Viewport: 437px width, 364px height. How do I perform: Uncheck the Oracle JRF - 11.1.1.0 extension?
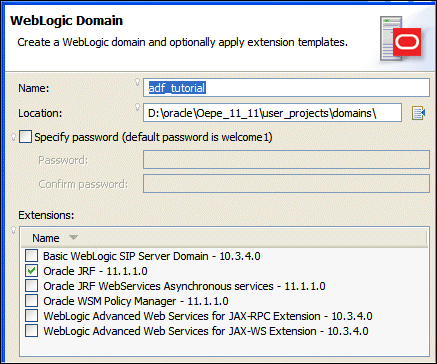[32, 271]
